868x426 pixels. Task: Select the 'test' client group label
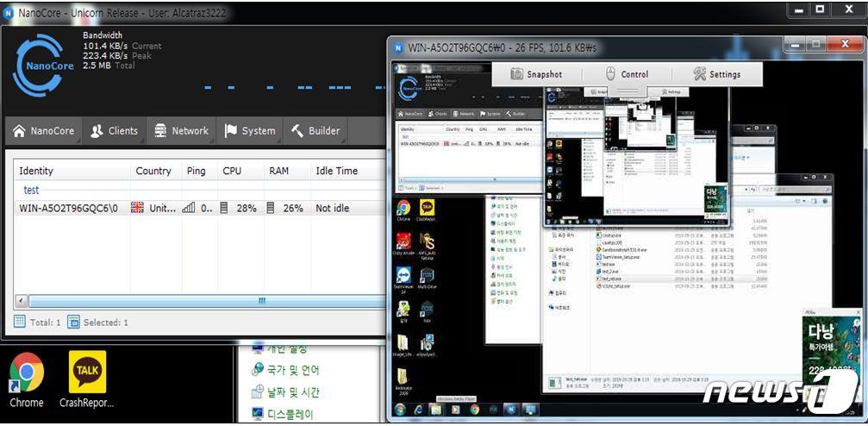[32, 190]
